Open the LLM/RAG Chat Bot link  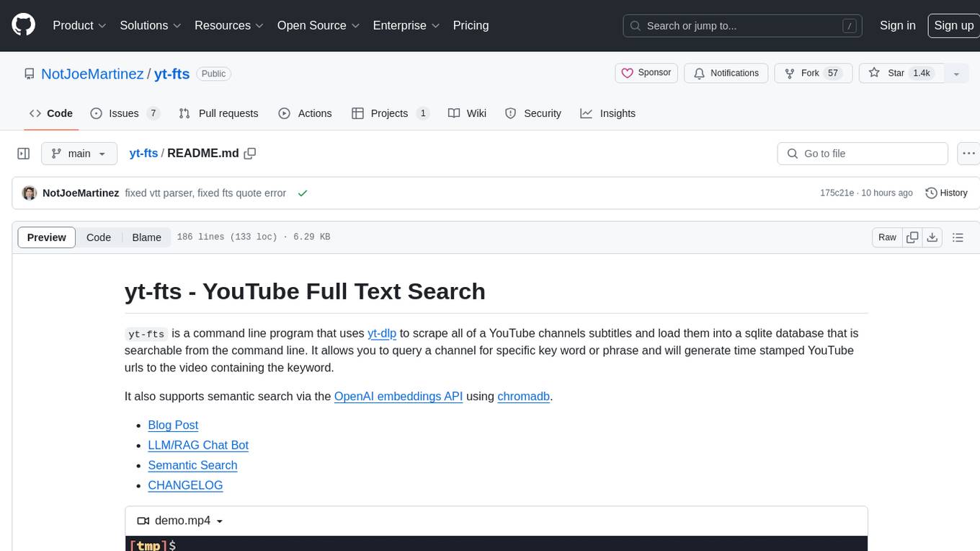pyautogui.click(x=198, y=445)
